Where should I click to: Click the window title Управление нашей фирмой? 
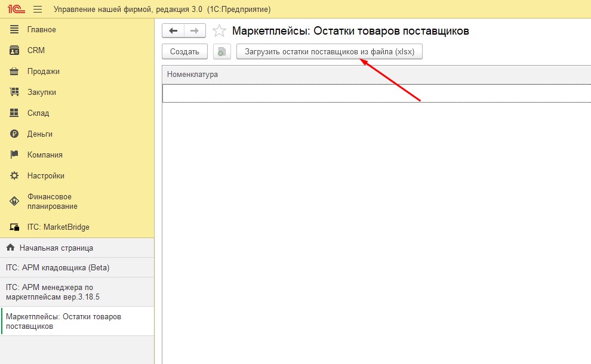pyautogui.click(x=162, y=9)
